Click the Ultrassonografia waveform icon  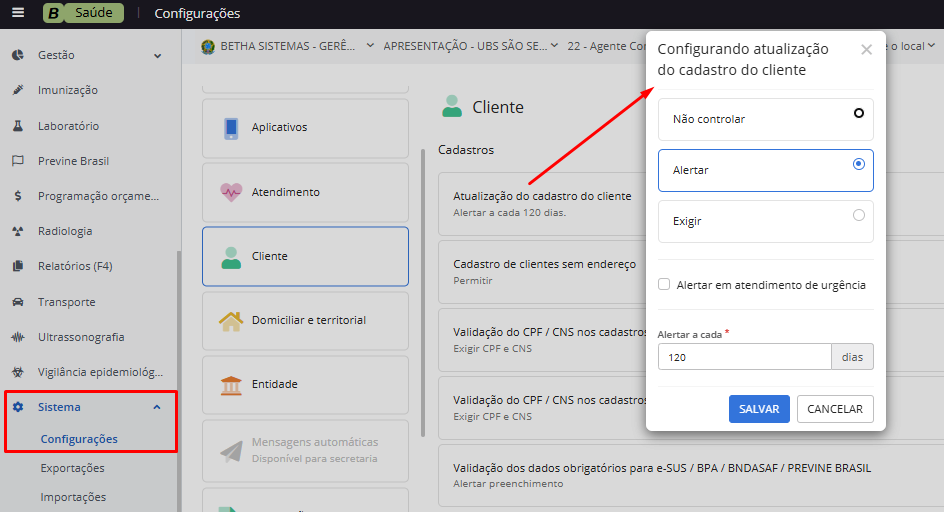coord(18,337)
